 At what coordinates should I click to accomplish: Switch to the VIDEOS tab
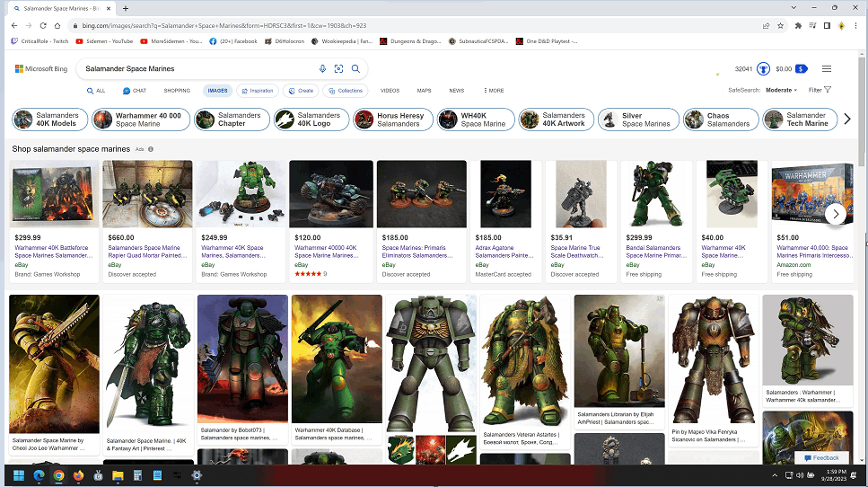390,91
